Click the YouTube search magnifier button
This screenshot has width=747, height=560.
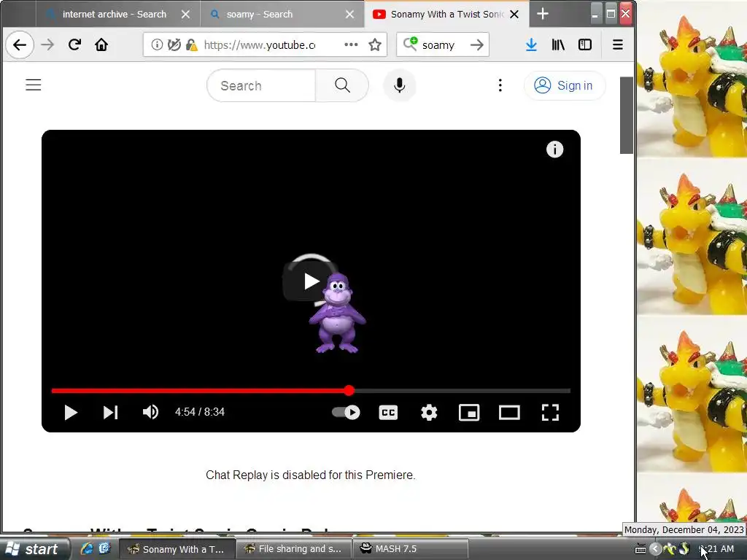(342, 86)
